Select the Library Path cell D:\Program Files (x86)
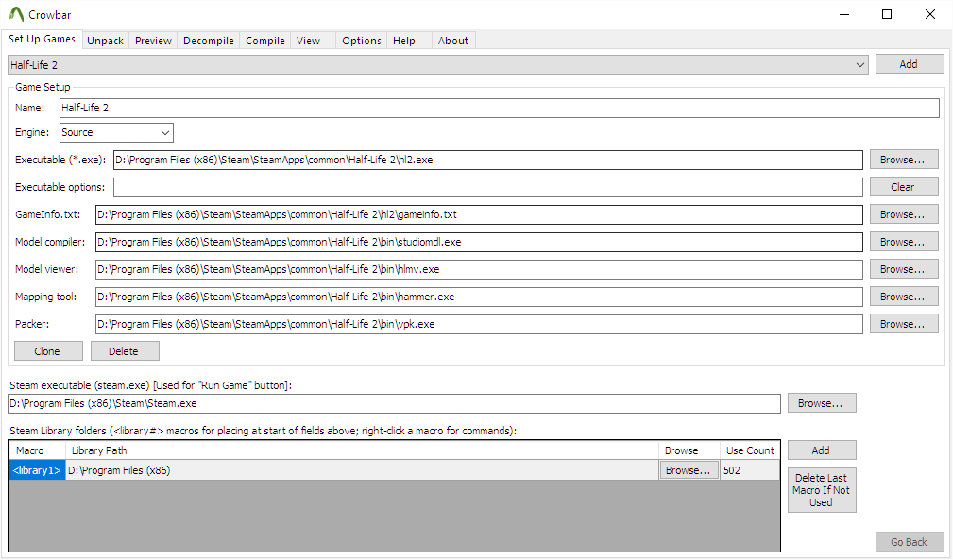This screenshot has height=560, width=953. [x=362, y=470]
